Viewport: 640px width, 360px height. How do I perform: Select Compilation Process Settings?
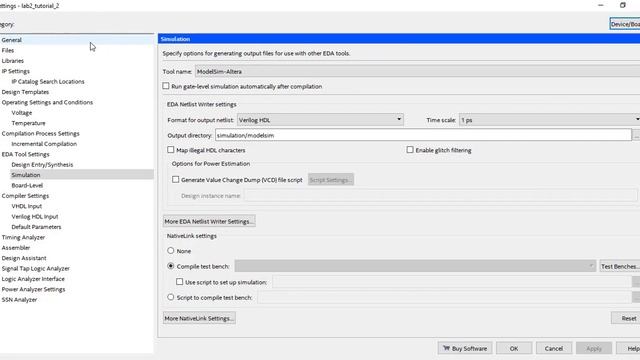click(40, 133)
